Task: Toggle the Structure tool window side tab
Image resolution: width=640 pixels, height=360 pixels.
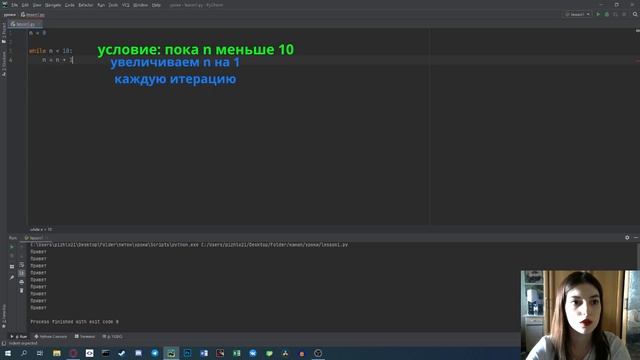Action: click(4, 64)
